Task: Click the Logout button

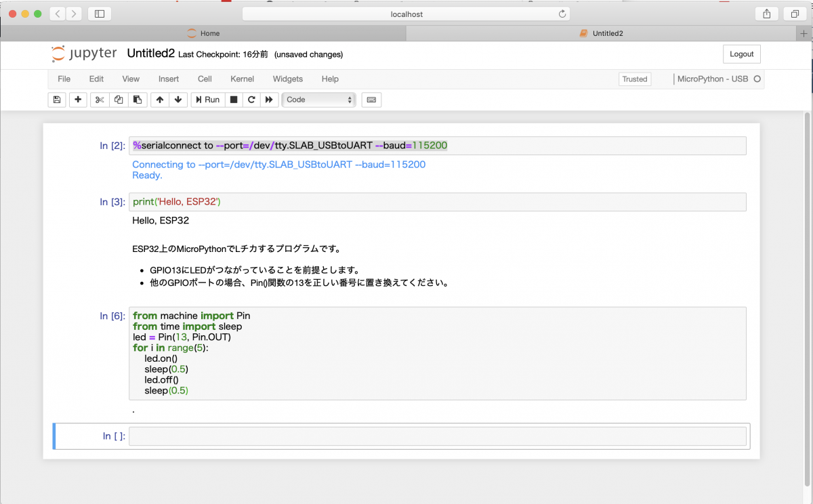Action: [x=741, y=54]
